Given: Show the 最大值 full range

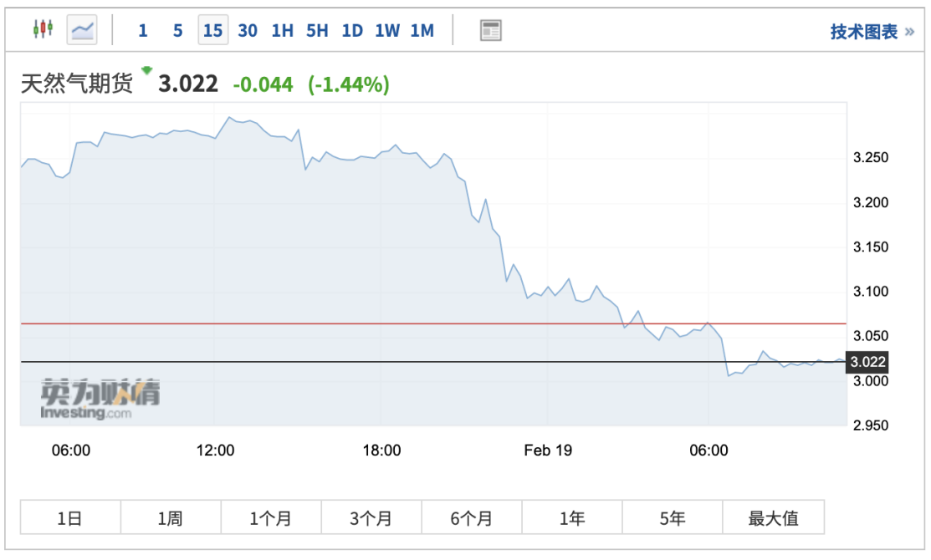Looking at the screenshot, I should pyautogui.click(x=773, y=517).
